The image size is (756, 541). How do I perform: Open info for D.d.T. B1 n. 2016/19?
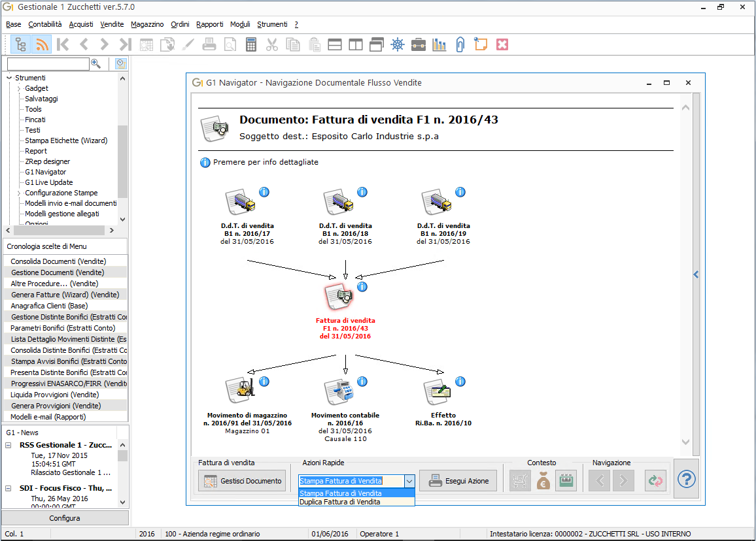(460, 192)
